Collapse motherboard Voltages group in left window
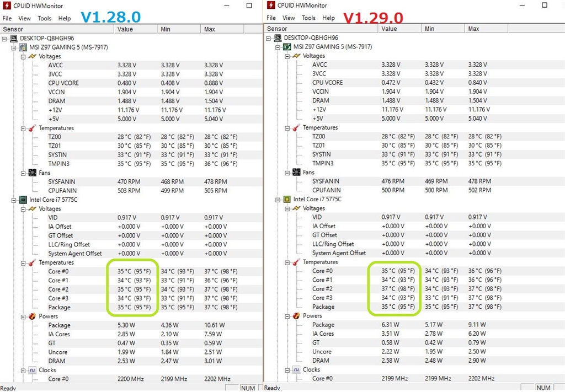The height and width of the screenshot is (392, 565). click(23, 57)
